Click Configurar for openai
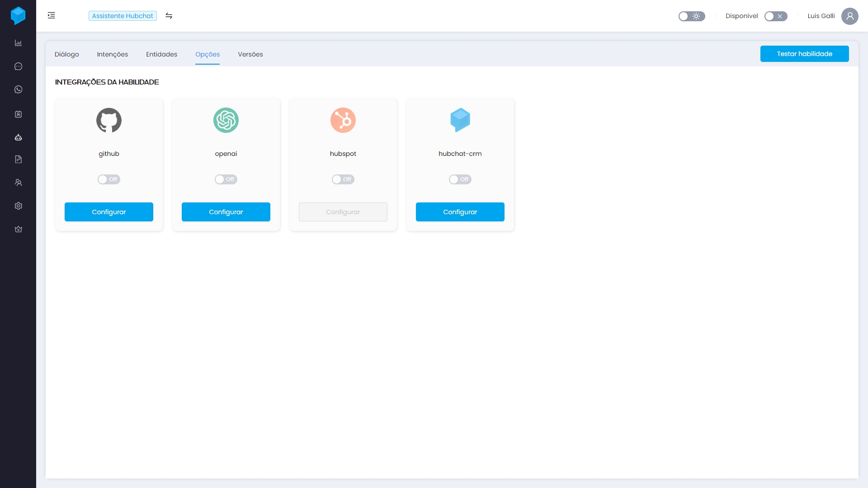The height and width of the screenshot is (488, 868). coord(226,212)
